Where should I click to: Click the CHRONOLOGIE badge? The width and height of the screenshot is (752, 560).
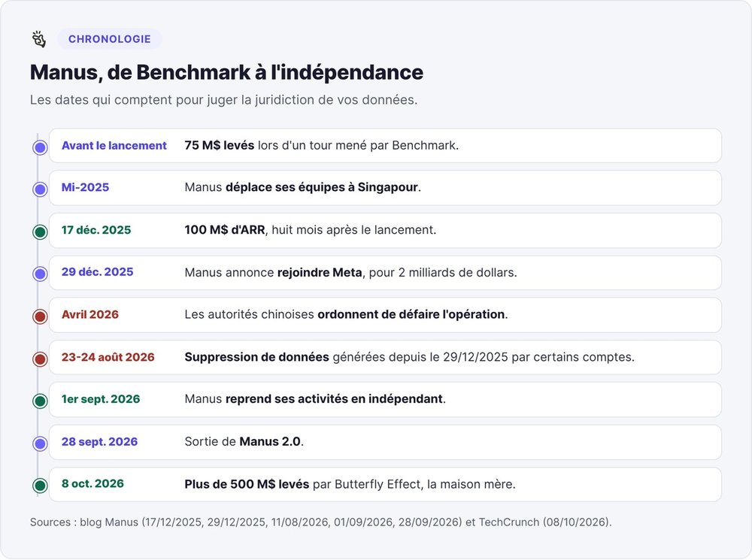pos(109,39)
